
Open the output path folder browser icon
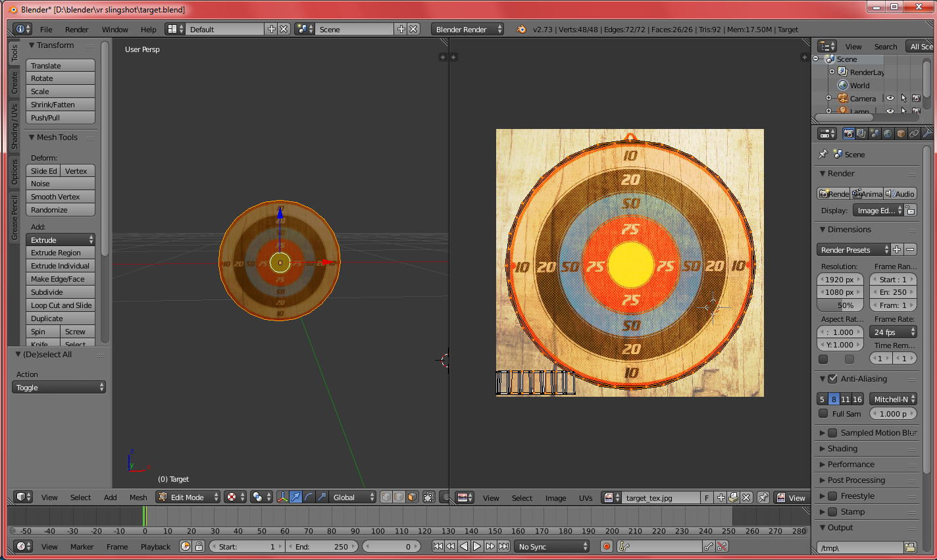(x=910, y=547)
